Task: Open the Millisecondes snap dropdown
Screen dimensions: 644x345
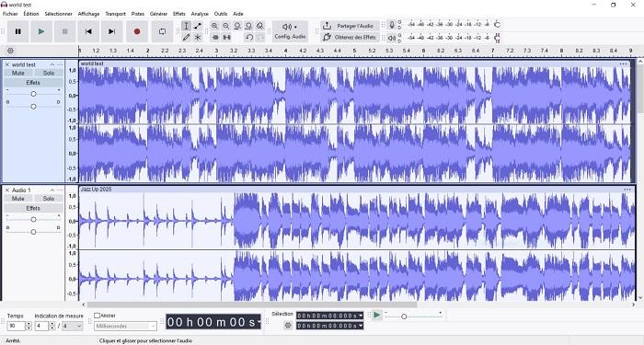Action: coord(125,326)
